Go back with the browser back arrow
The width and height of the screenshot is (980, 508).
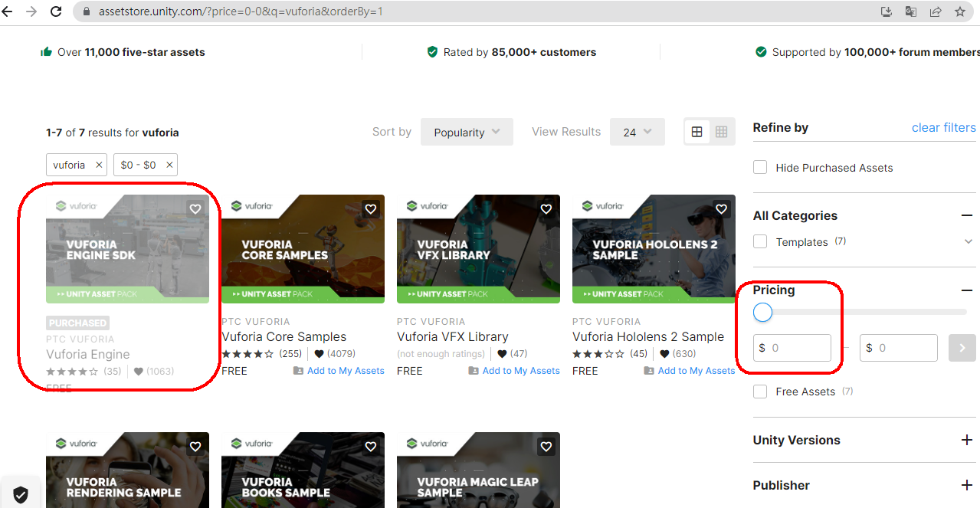8,11
